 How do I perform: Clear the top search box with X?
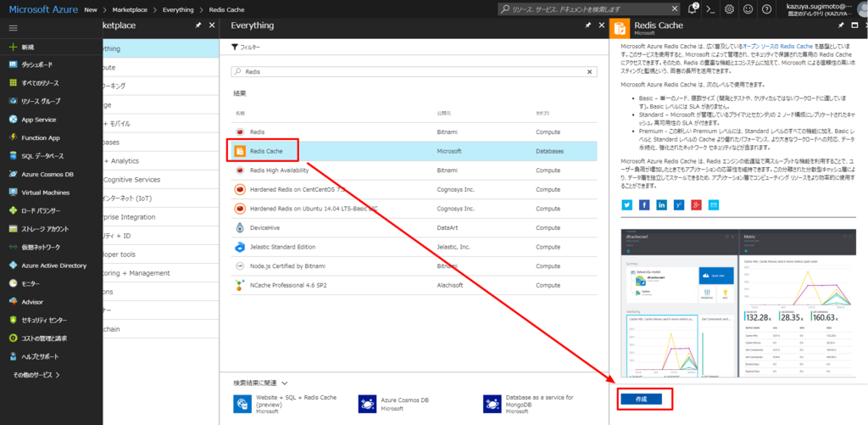tap(674, 9)
